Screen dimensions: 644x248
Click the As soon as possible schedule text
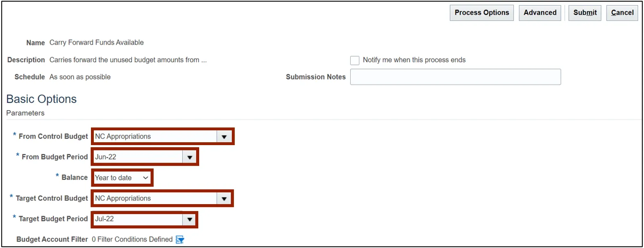click(80, 77)
